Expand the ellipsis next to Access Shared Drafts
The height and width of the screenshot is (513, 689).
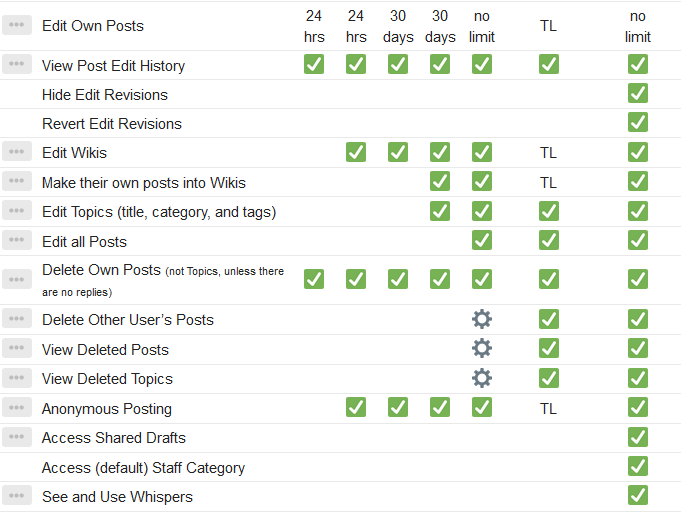coord(17,437)
